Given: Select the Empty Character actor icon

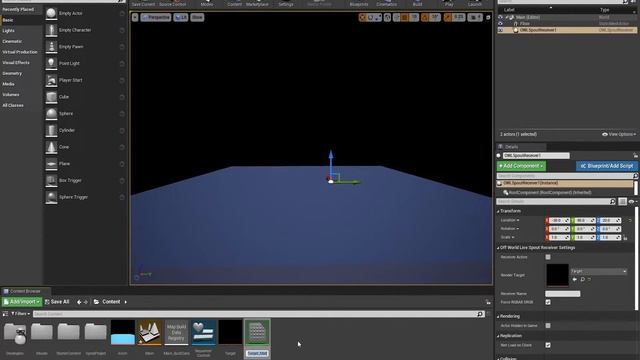Looking at the screenshot, I should point(51,30).
